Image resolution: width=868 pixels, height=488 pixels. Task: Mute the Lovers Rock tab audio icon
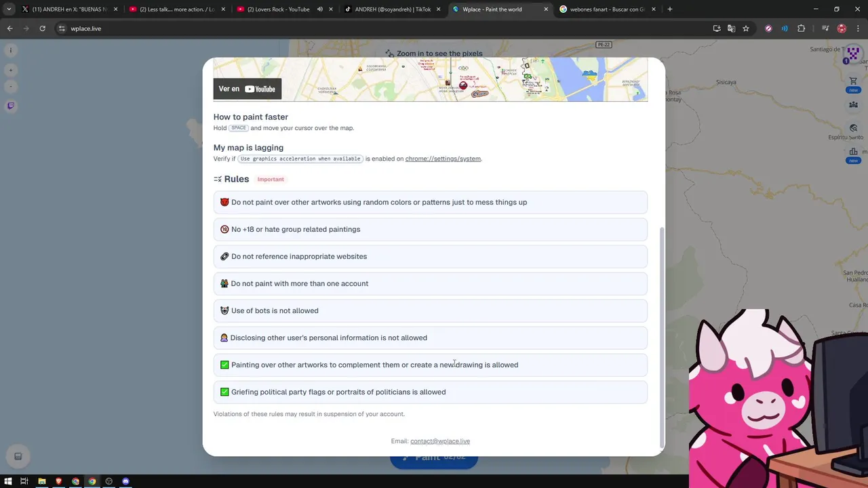coord(319,9)
